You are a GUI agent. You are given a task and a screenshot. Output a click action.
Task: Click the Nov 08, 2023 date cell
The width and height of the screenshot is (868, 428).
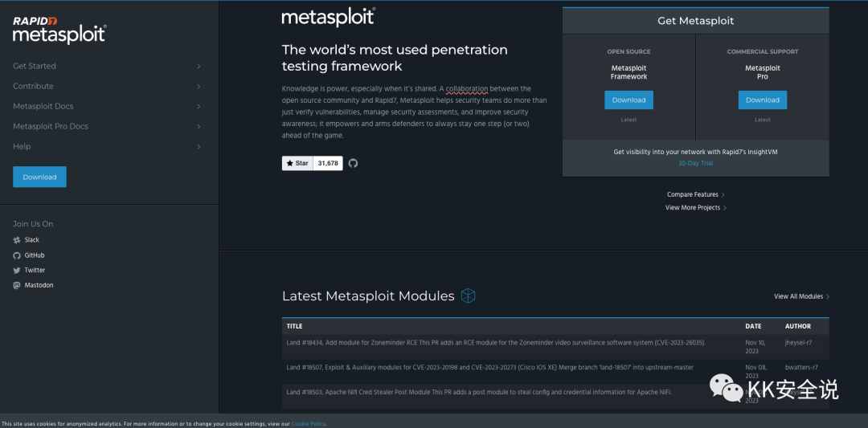755,372
